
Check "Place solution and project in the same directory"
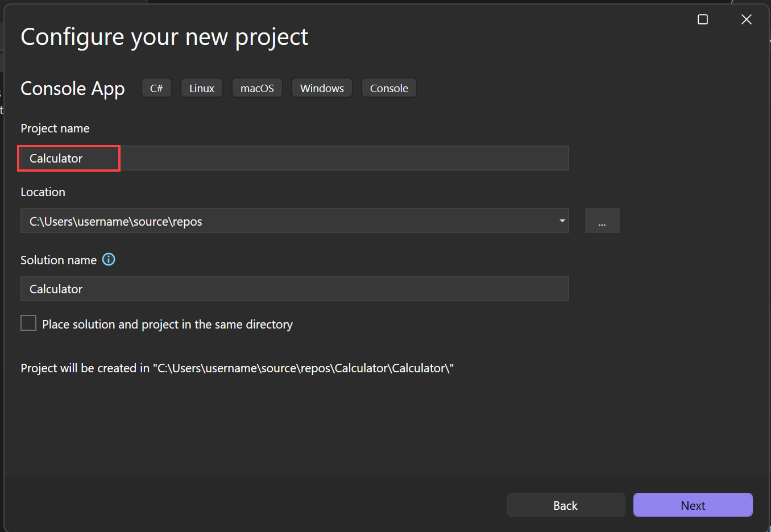(28, 322)
